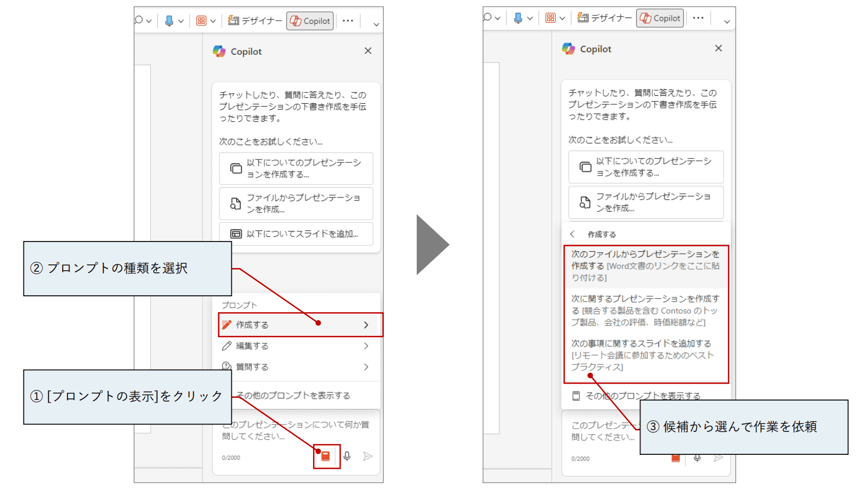Open the three-dot overflow menu in left toolbar

[348, 21]
